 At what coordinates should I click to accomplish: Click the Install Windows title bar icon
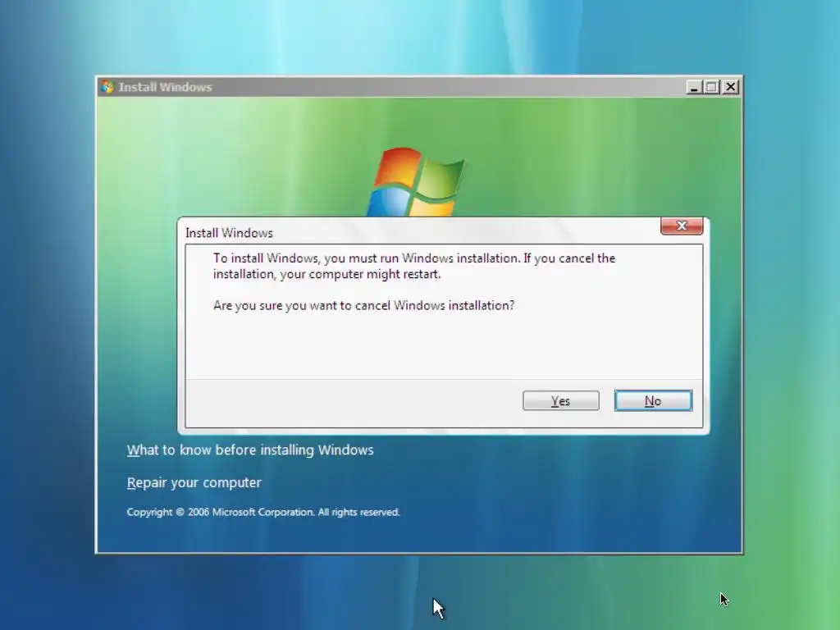tap(107, 87)
